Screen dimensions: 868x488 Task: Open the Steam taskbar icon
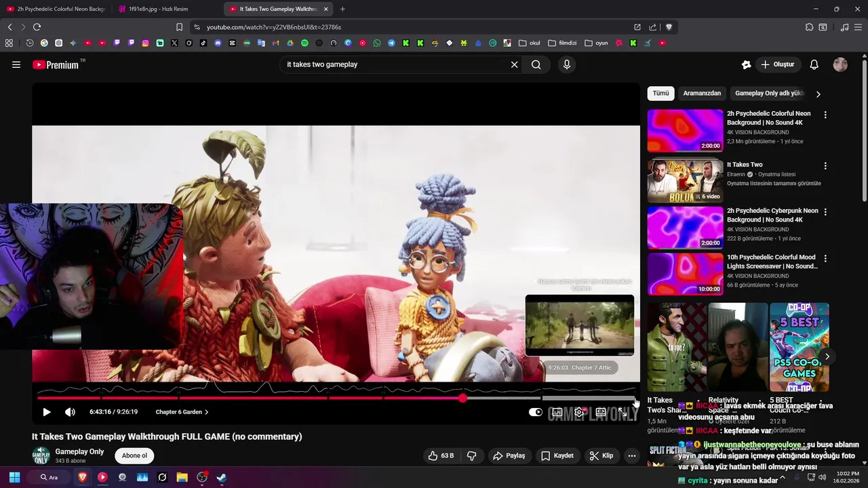pos(222,477)
